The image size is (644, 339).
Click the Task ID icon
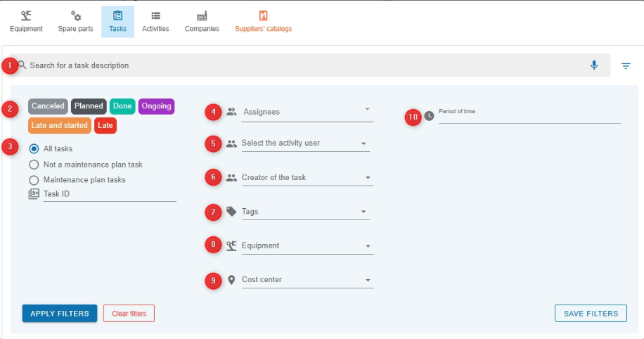click(x=34, y=194)
